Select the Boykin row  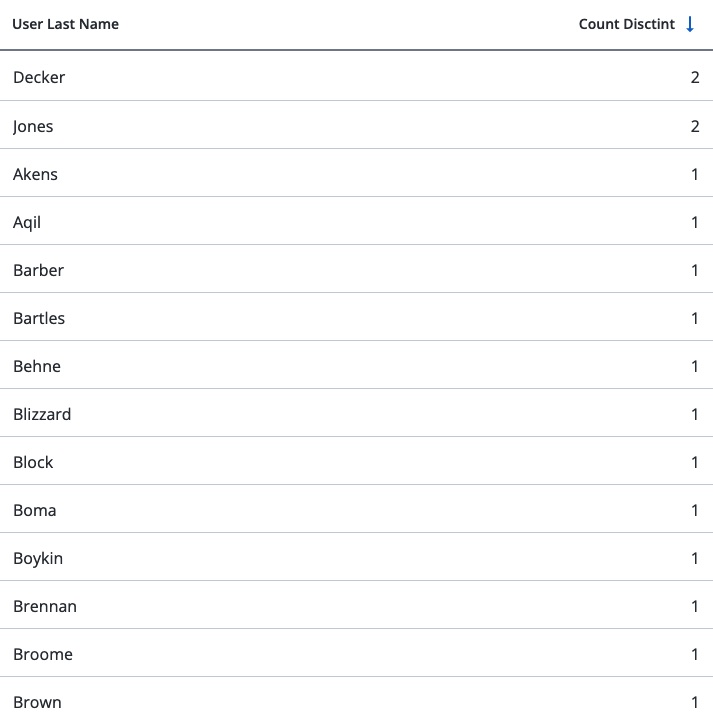click(356, 558)
